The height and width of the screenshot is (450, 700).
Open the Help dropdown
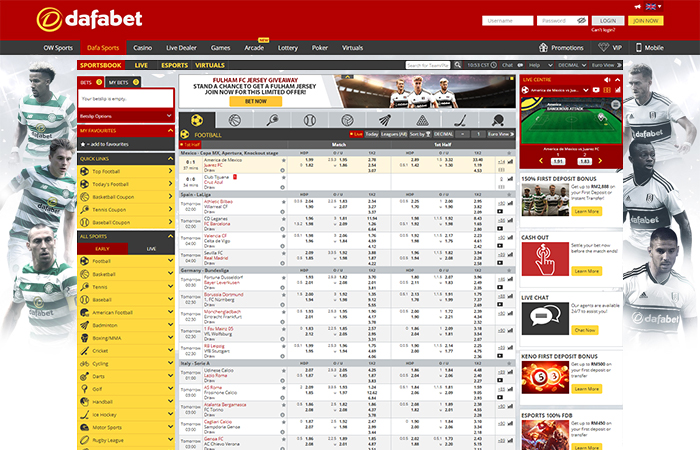pyautogui.click(x=541, y=65)
